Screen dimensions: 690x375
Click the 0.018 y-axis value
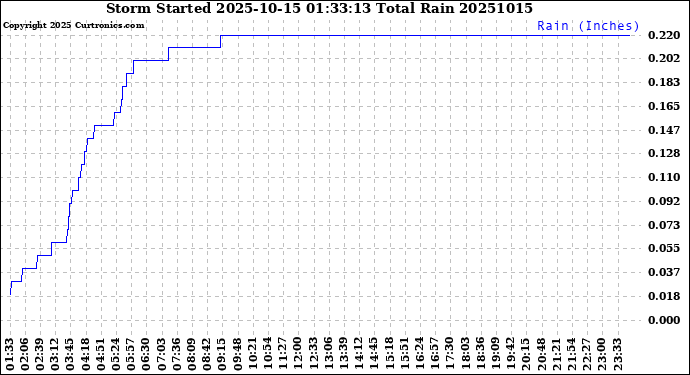[664, 296]
